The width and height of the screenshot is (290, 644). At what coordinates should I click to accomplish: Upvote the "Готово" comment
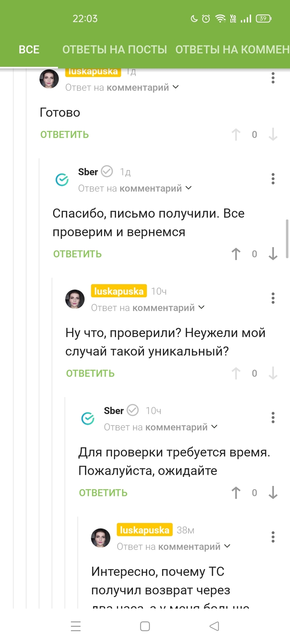[236, 135]
